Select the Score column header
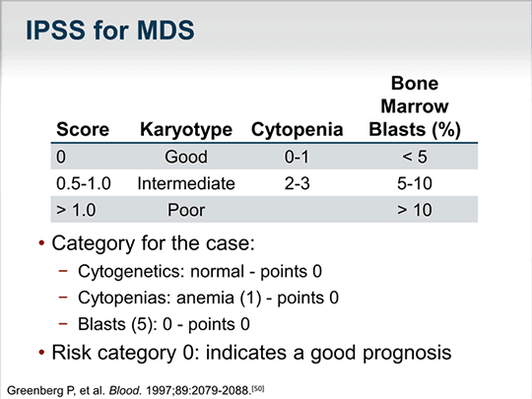The width and height of the screenshot is (532, 399). (x=83, y=129)
